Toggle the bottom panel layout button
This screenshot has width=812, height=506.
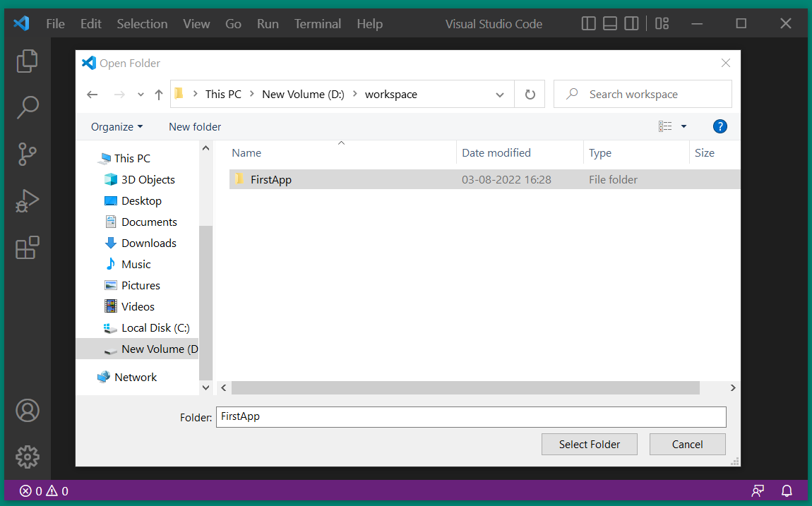(610, 23)
